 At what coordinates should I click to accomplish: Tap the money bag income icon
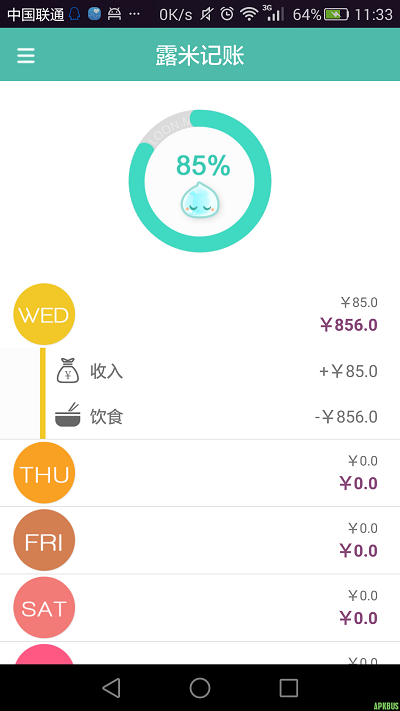point(68,370)
